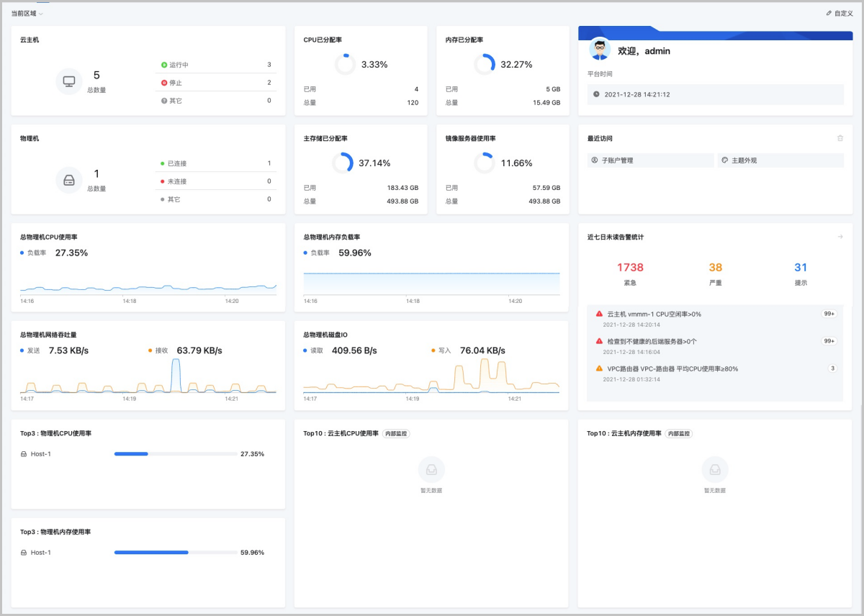This screenshot has width=864, height=616.
Task: Click the arrow icon on 近七日未读告警统计 panel
Action: 840,237
